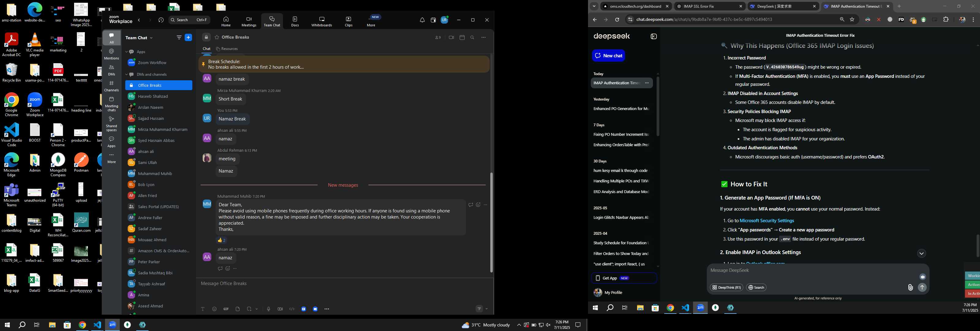Record video message in Zoom composer
The height and width of the screenshot is (331, 980).
280,309
